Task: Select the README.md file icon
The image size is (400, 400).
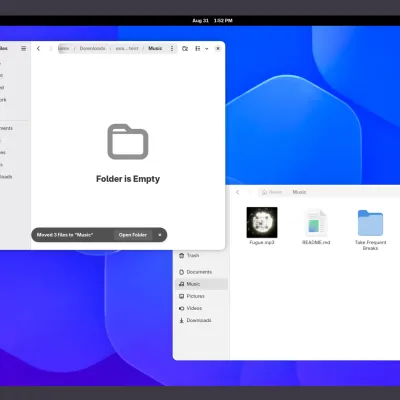Action: (316, 222)
